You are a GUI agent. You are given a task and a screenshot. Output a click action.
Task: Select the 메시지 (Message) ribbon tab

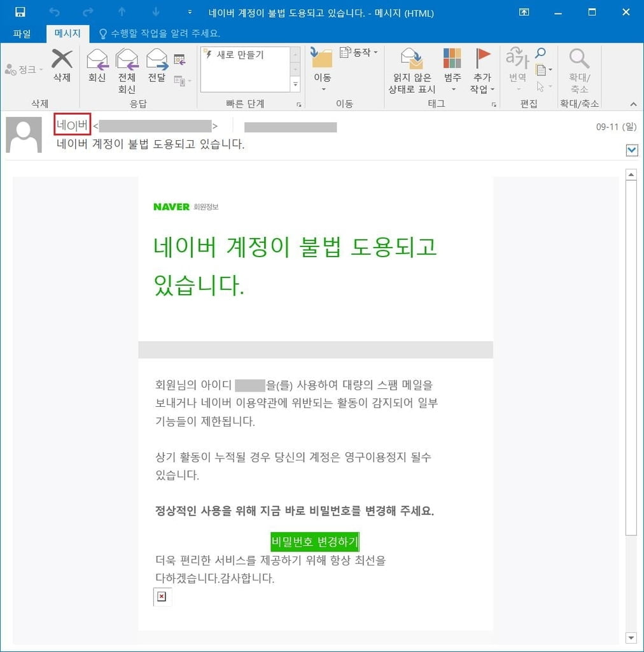(67, 33)
